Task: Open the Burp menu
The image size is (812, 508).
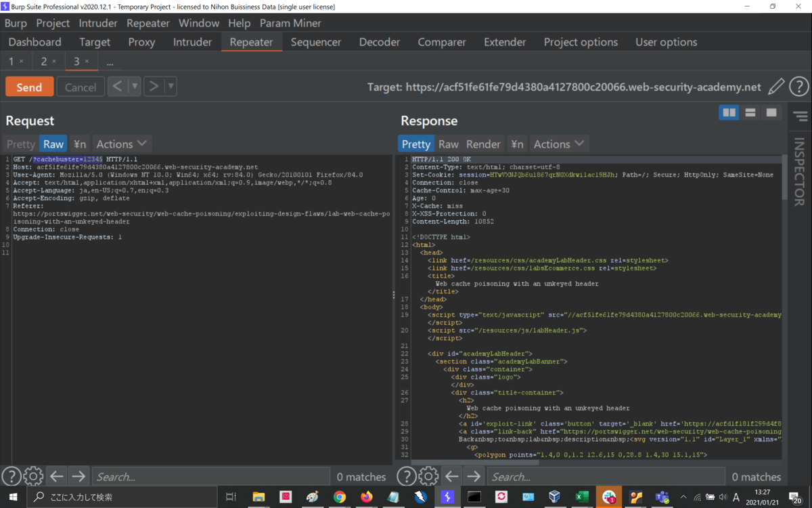Action: click(x=16, y=23)
